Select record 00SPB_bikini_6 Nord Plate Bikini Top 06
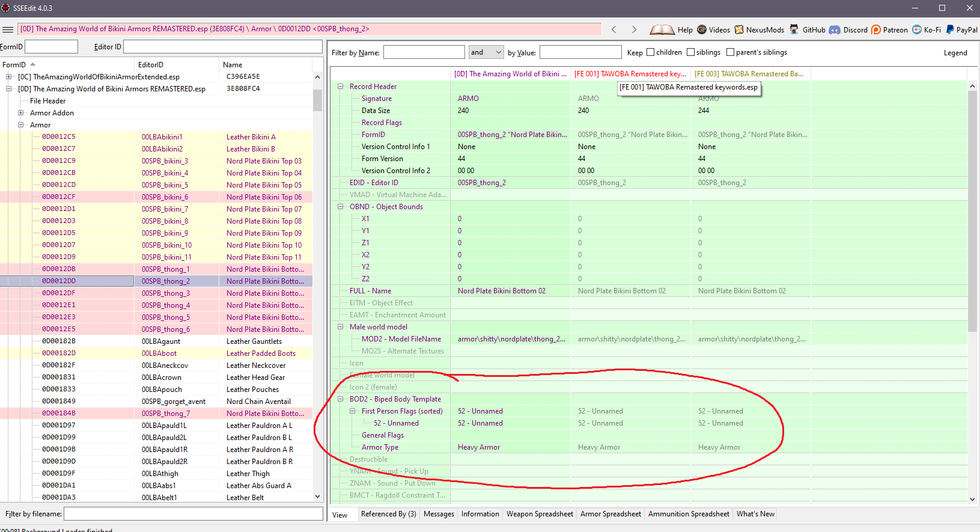The image size is (980, 532). tap(156, 197)
